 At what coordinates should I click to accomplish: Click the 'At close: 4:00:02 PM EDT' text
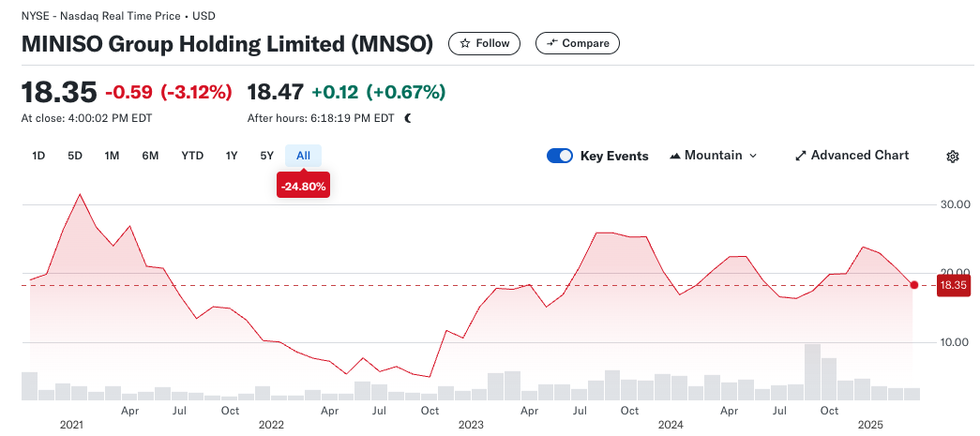87,118
